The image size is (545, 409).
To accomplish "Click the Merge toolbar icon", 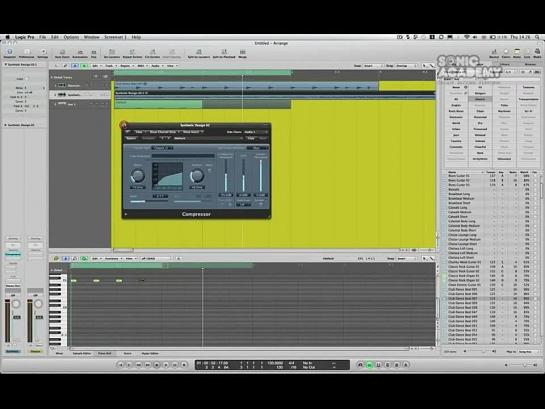I will click(x=242, y=53).
